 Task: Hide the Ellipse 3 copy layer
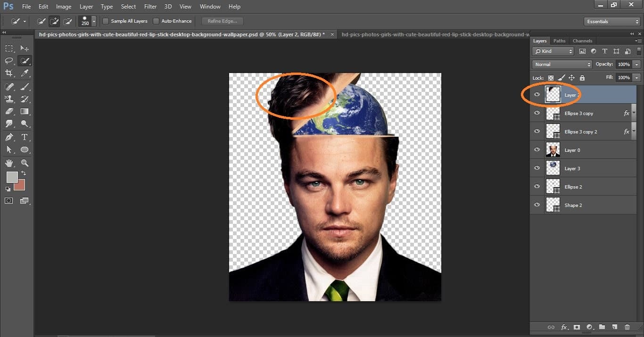pos(537,113)
